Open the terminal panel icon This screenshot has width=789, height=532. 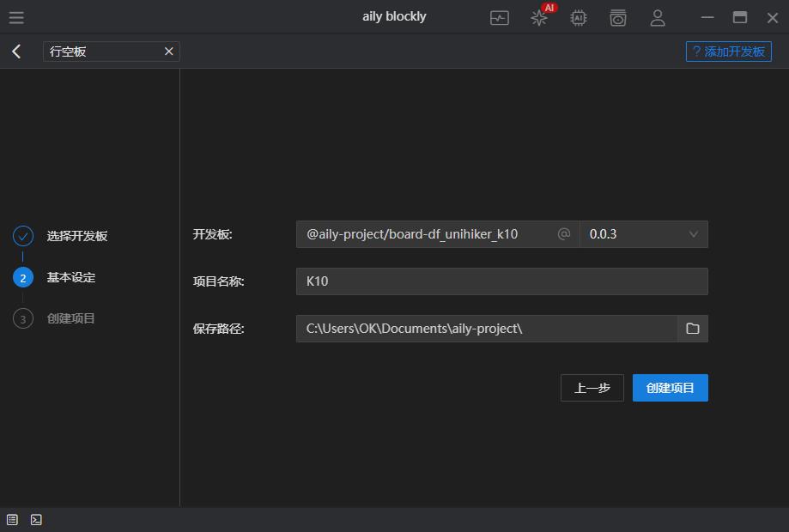[x=36, y=519]
